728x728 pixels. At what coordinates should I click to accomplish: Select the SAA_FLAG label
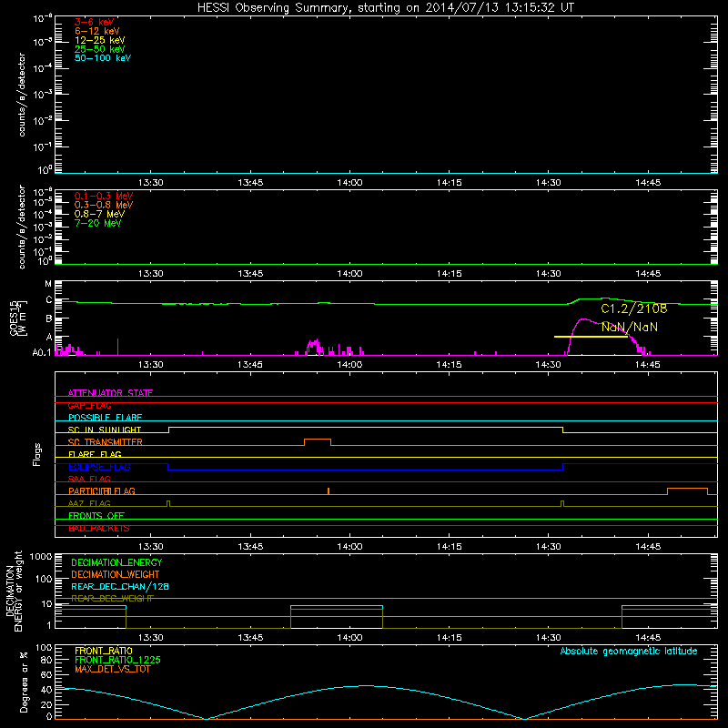pyautogui.click(x=89, y=479)
